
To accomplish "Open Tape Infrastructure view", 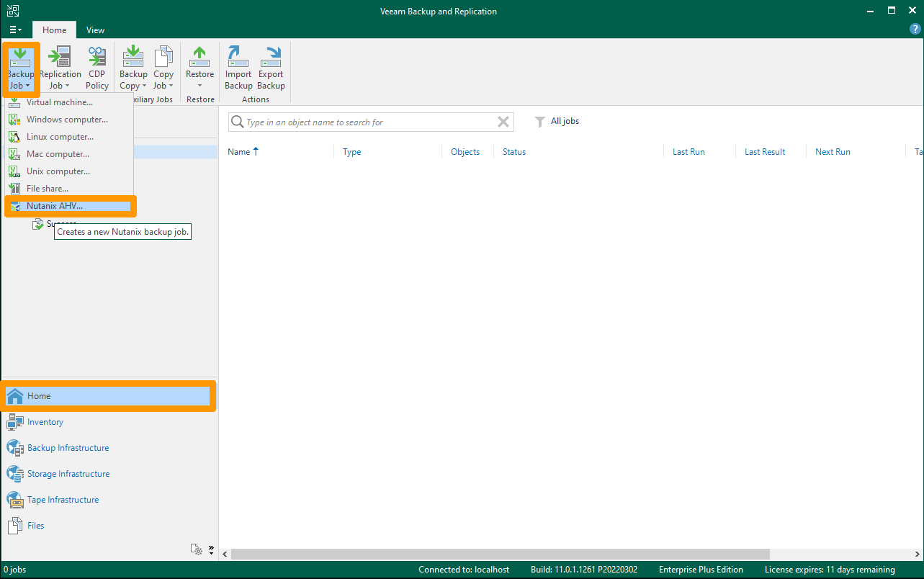I will (63, 499).
